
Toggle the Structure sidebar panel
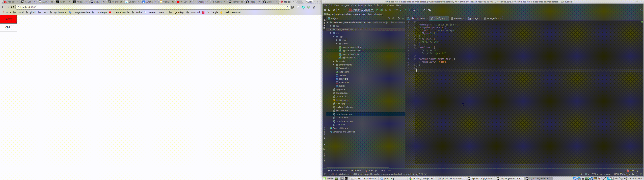click(x=324, y=158)
